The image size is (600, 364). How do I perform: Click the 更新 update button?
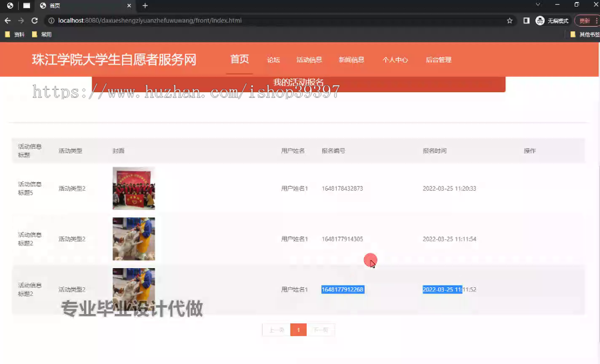(x=586, y=21)
